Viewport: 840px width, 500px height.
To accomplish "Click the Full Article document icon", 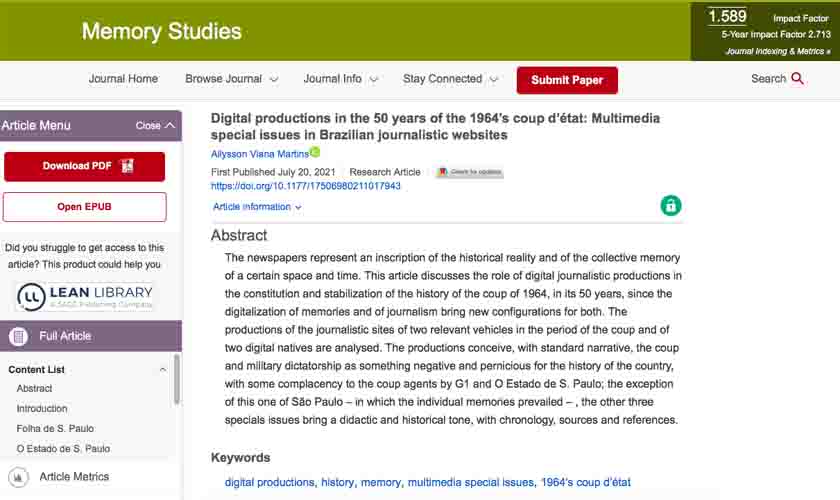I will click(18, 336).
